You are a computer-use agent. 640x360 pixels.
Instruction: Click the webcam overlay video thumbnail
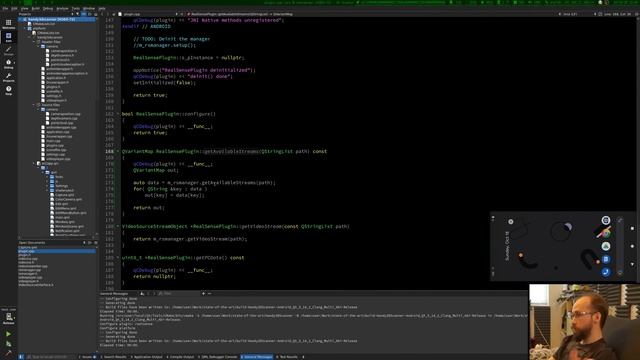[x=584, y=322]
